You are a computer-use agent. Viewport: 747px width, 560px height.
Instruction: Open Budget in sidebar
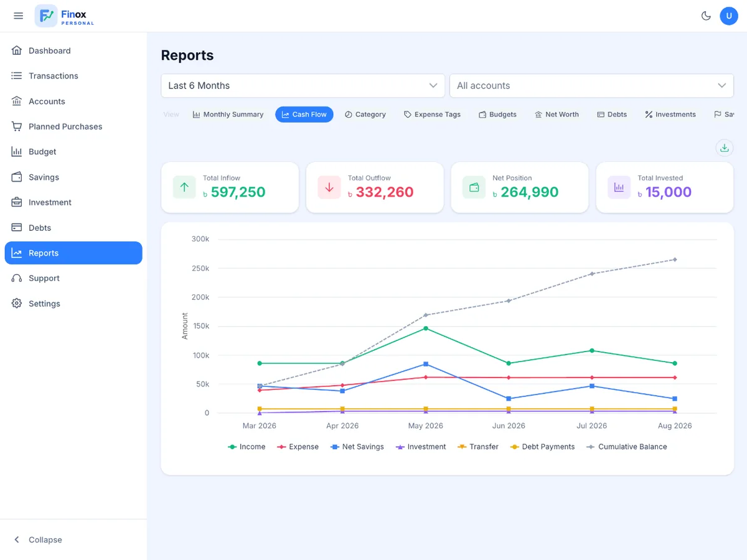(73, 152)
